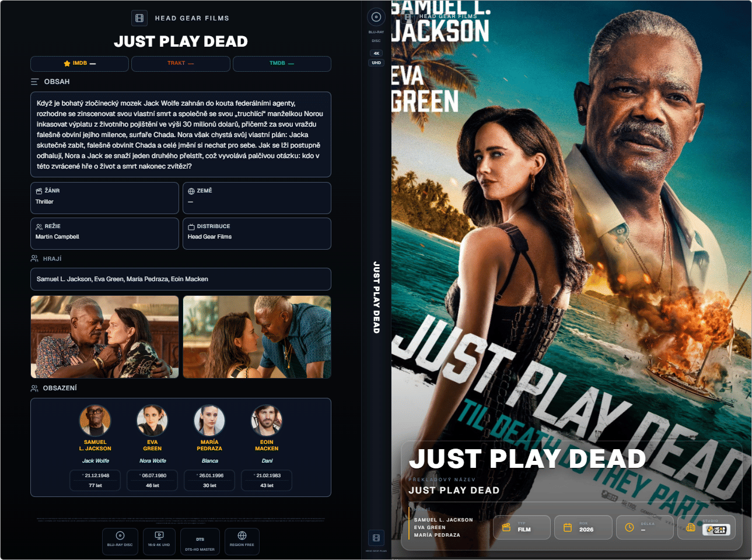Click the 4K badge on the spine
This screenshot has height=560, width=752.
pyautogui.click(x=376, y=53)
